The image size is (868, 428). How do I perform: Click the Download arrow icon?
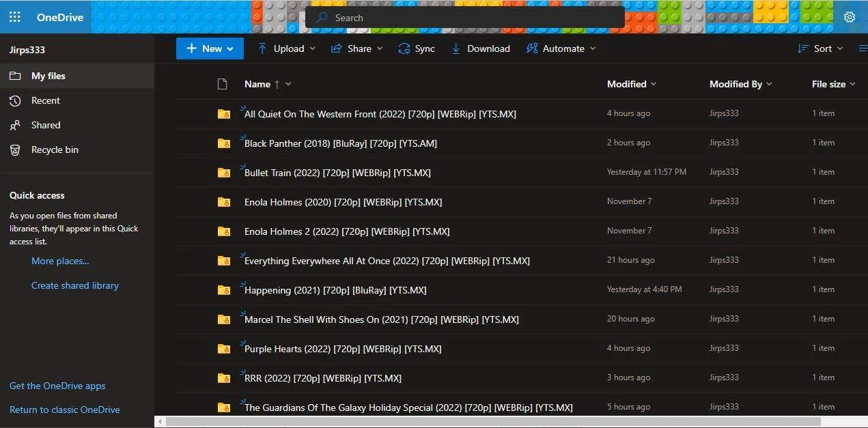tap(456, 48)
